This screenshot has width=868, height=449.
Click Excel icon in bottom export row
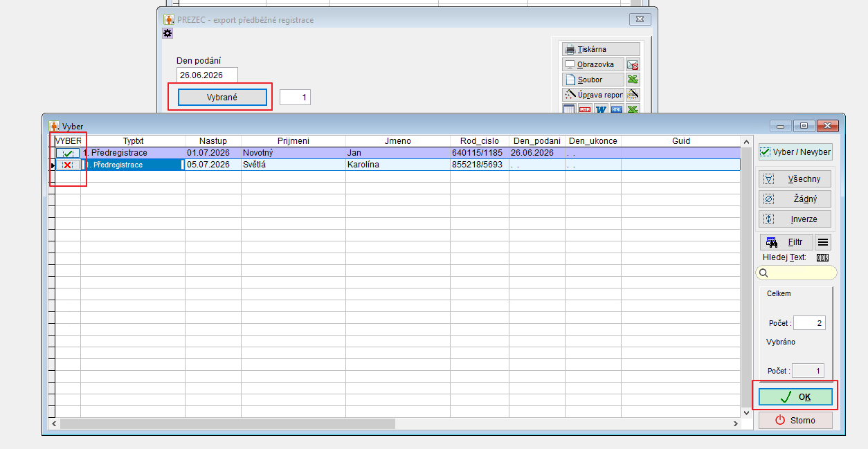[x=633, y=109]
